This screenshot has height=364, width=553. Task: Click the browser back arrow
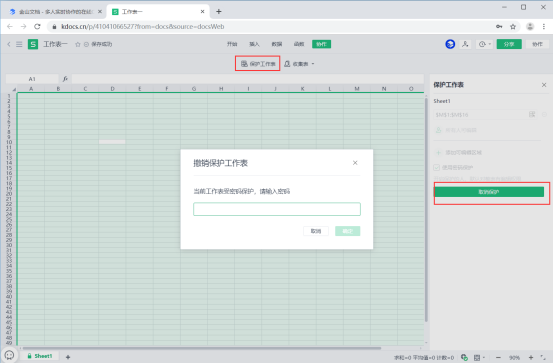coord(10,26)
